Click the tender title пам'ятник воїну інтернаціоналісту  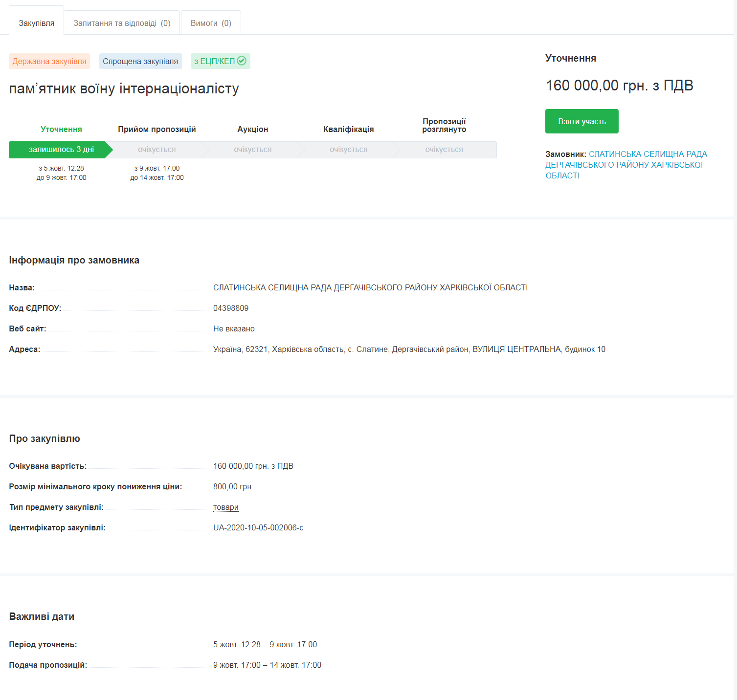pyautogui.click(x=124, y=88)
